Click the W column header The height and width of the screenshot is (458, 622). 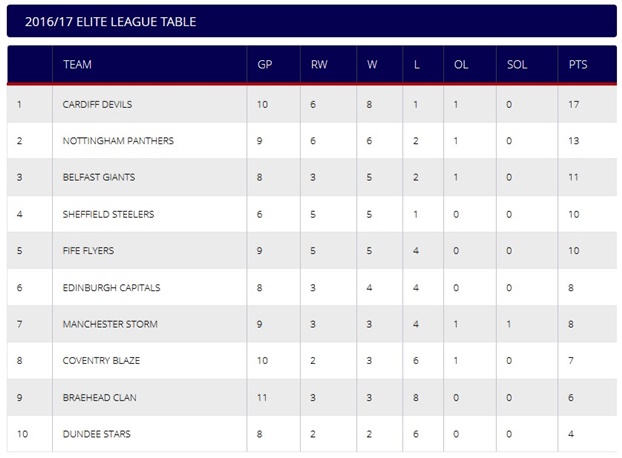pyautogui.click(x=372, y=64)
